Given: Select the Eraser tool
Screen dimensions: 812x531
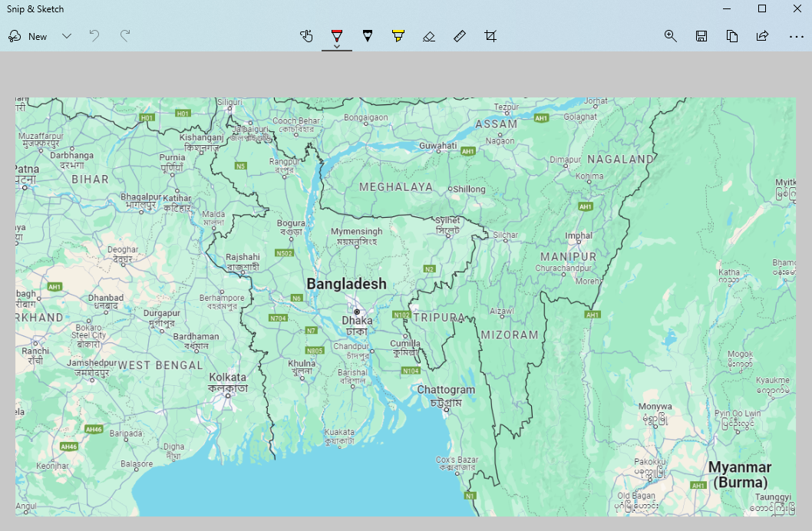Looking at the screenshot, I should point(429,36).
